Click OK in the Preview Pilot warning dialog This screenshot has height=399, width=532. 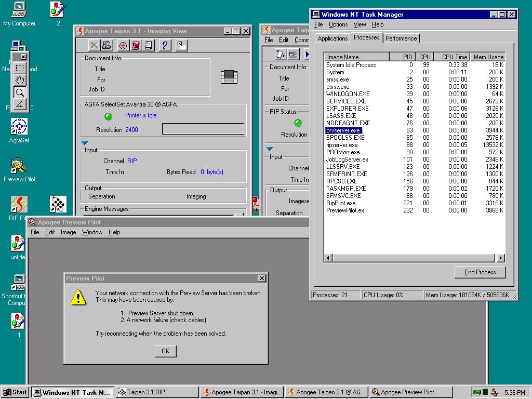coord(166,351)
